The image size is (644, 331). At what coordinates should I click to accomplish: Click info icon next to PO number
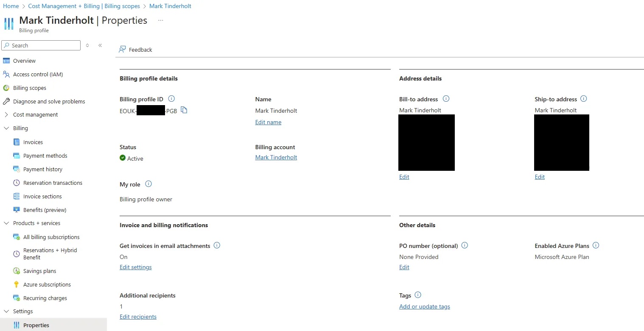tap(465, 245)
